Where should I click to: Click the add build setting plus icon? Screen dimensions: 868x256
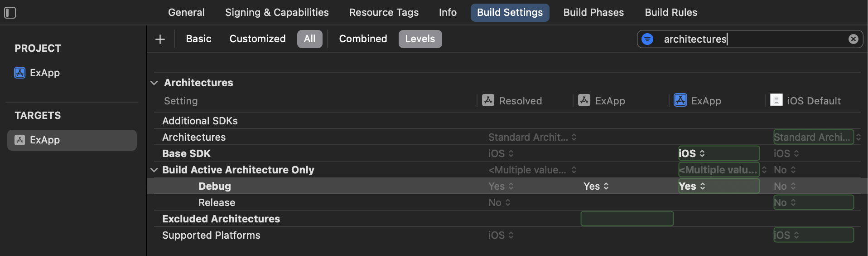(160, 39)
